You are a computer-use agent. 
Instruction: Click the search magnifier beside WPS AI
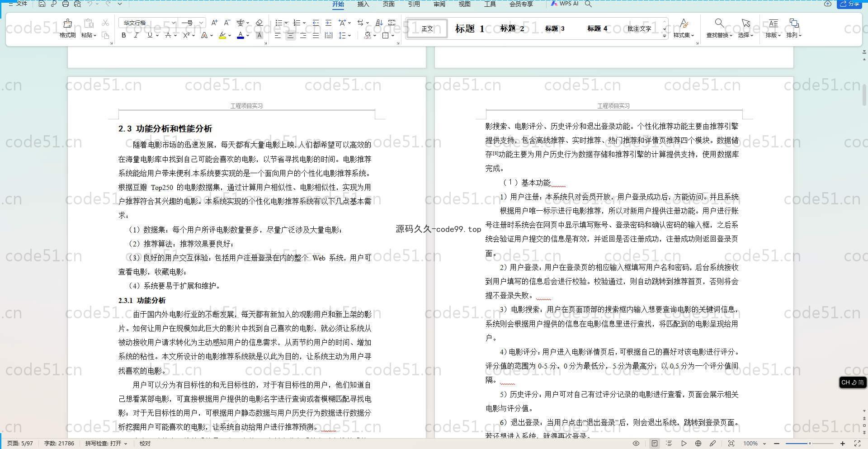point(588,4)
